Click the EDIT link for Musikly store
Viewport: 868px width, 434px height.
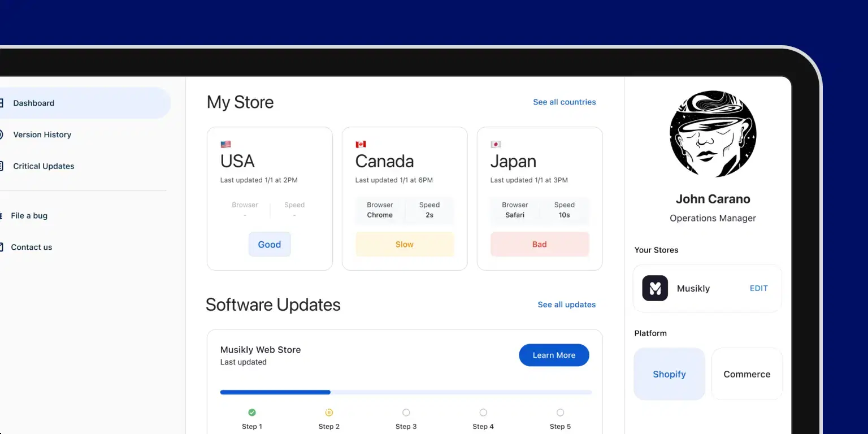coord(758,288)
